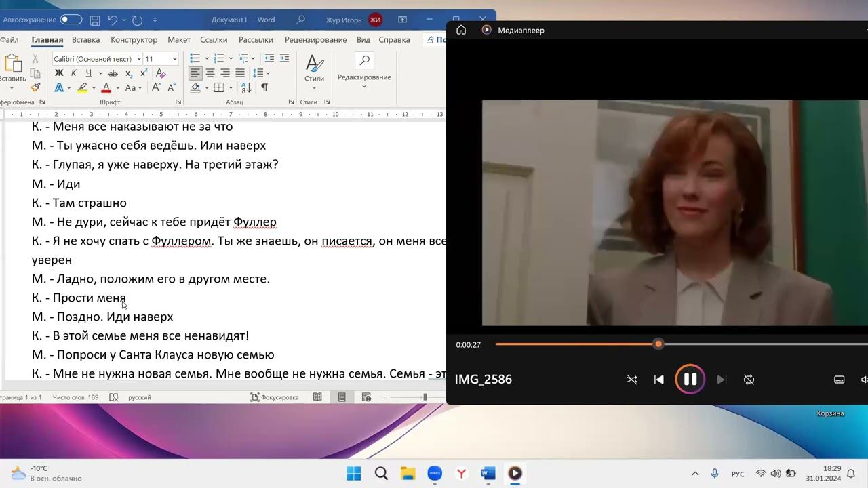Switch to the Ссылки tab
The width and height of the screenshot is (868, 488).
(x=214, y=40)
